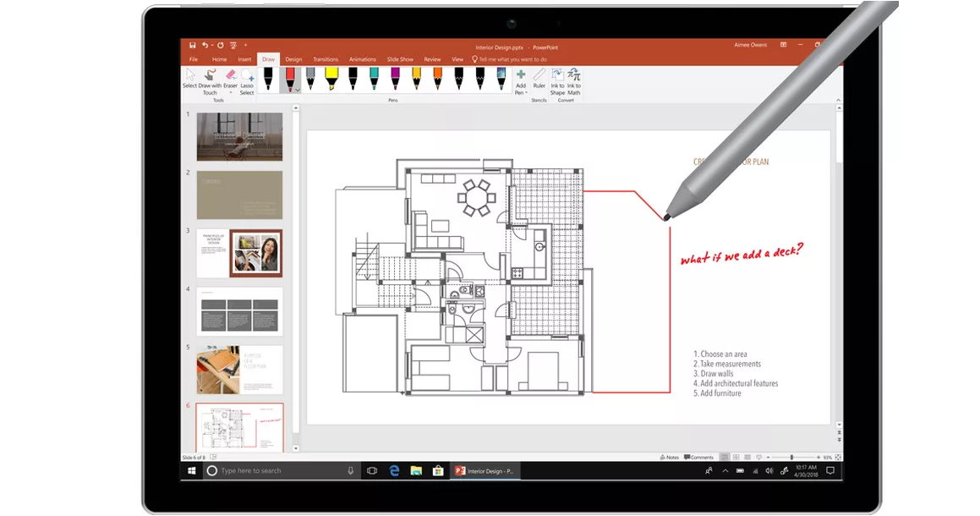The width and height of the screenshot is (980, 516).
Task: Switch to Slide Sorter view
Action: tap(736, 457)
